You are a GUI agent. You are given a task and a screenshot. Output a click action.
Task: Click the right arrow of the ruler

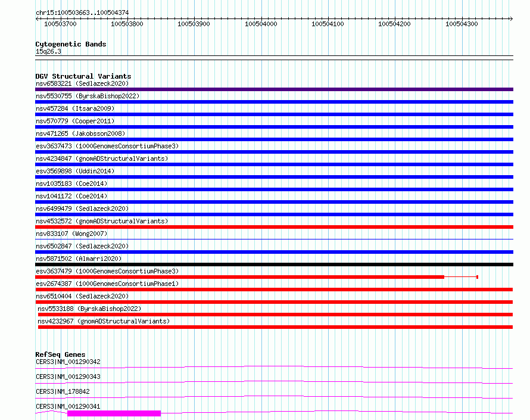tap(511, 19)
